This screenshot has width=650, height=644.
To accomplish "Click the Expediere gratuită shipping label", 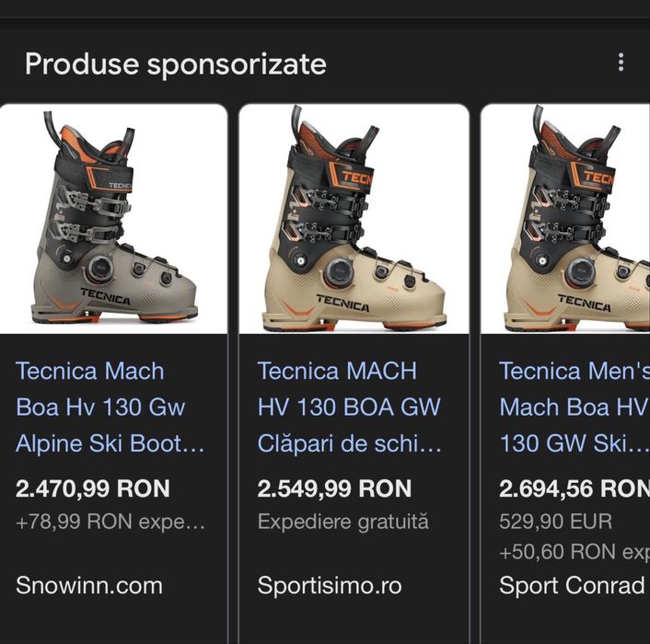I will tap(343, 522).
